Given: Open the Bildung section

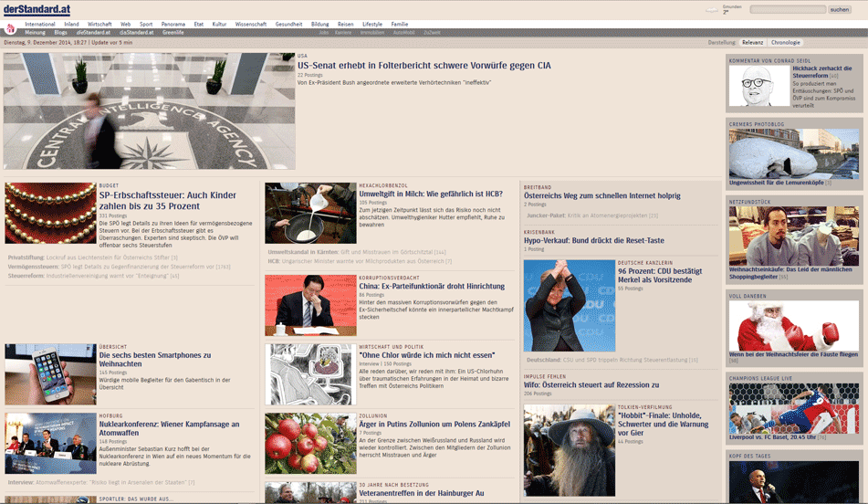Looking at the screenshot, I should click(x=320, y=25).
